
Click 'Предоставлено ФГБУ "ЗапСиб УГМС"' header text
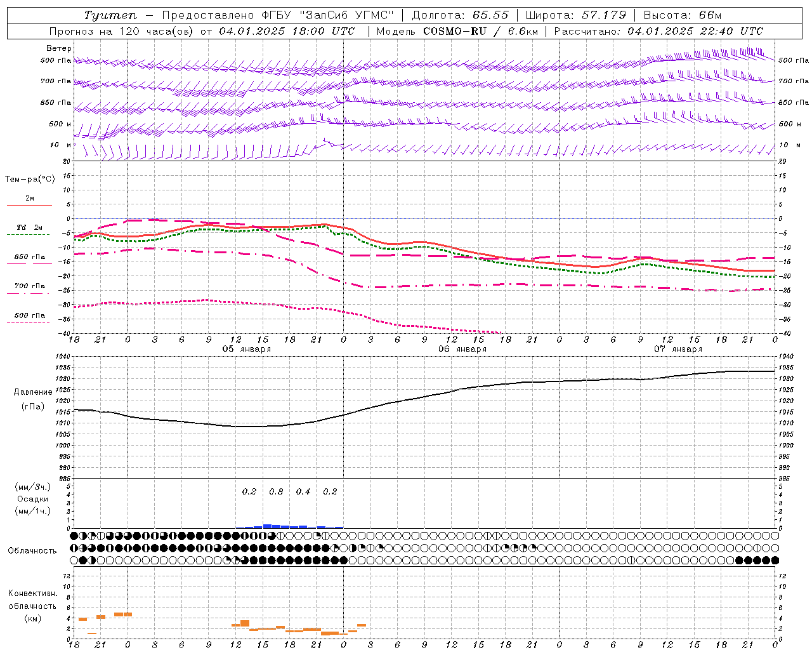[278, 15]
